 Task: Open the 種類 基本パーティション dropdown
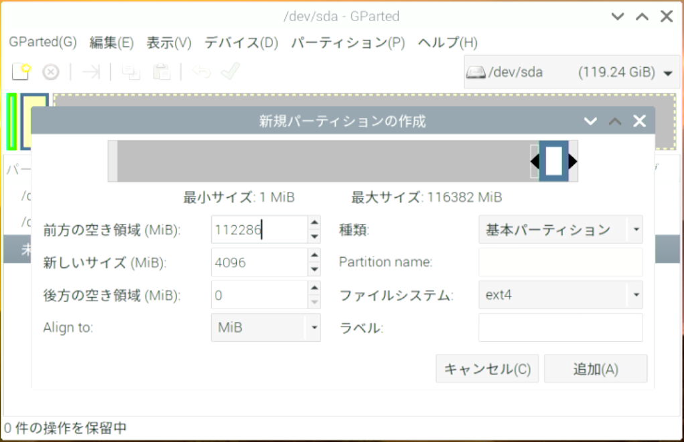pyautogui.click(x=560, y=230)
